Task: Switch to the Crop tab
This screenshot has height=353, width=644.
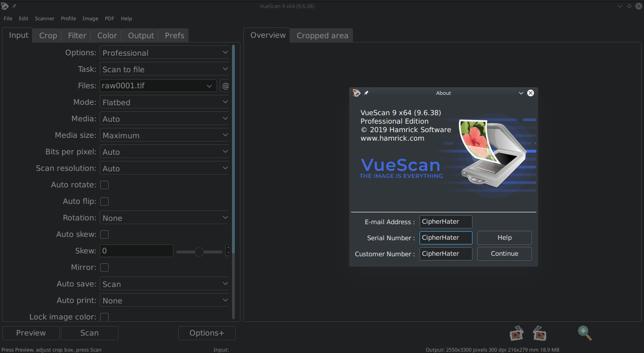Action: tap(48, 35)
